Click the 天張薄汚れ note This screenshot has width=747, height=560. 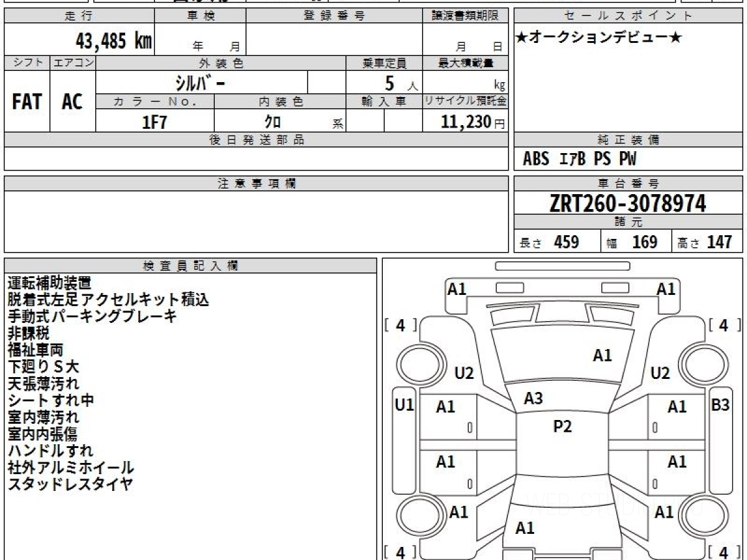44,384
